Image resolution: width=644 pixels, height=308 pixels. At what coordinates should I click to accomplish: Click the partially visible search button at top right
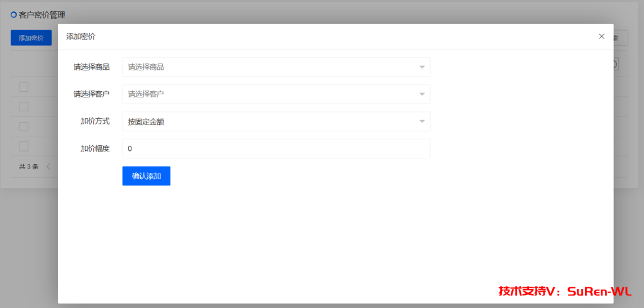(x=621, y=38)
